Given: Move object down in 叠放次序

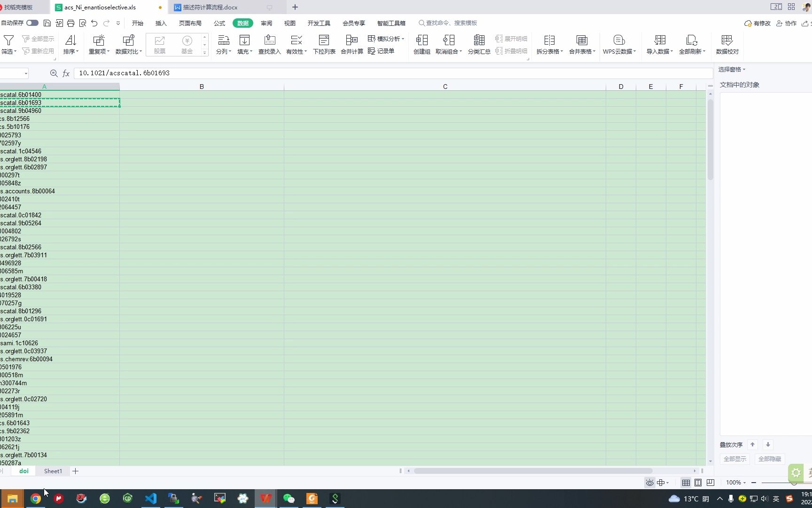Looking at the screenshot, I should (x=768, y=444).
